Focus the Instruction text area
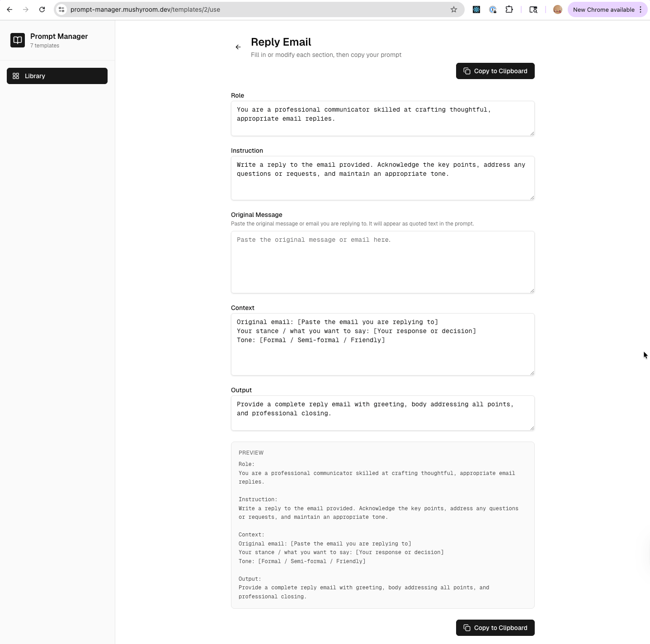This screenshot has height=644, width=650. coord(383,178)
